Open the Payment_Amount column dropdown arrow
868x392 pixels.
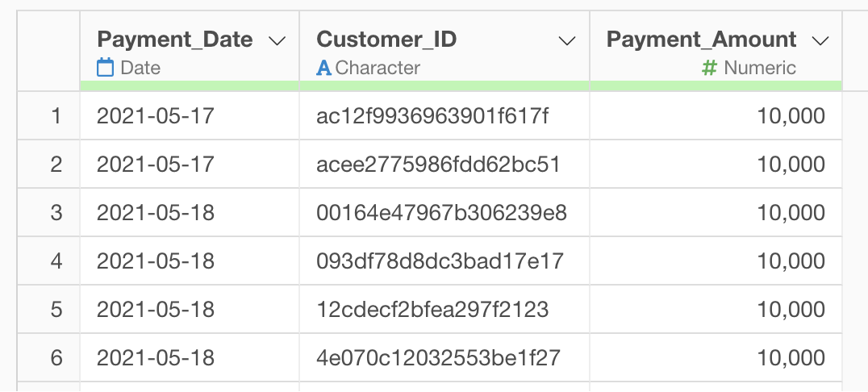820,40
